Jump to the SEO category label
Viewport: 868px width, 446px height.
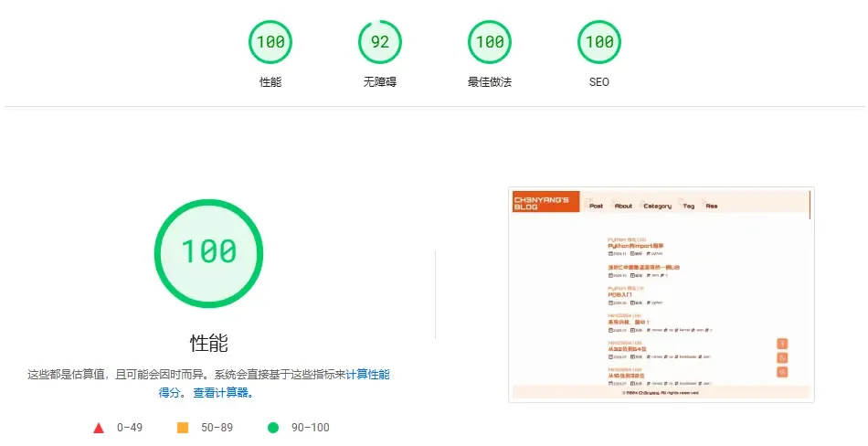click(x=599, y=82)
